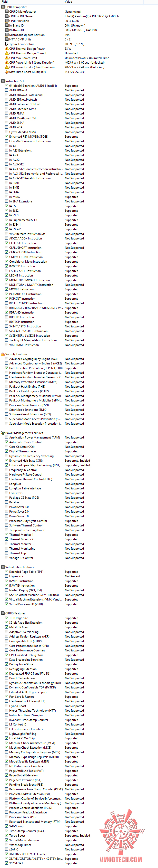Click the warning icon beside CPU Thermal Design Current
The image size is (158, 868).
coord(7,53)
